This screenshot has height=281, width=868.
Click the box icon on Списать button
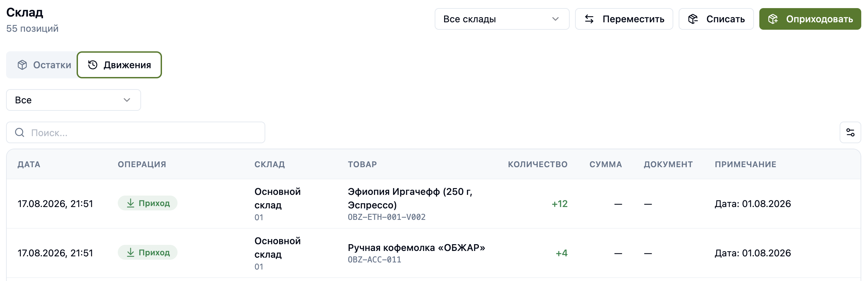[x=693, y=19]
